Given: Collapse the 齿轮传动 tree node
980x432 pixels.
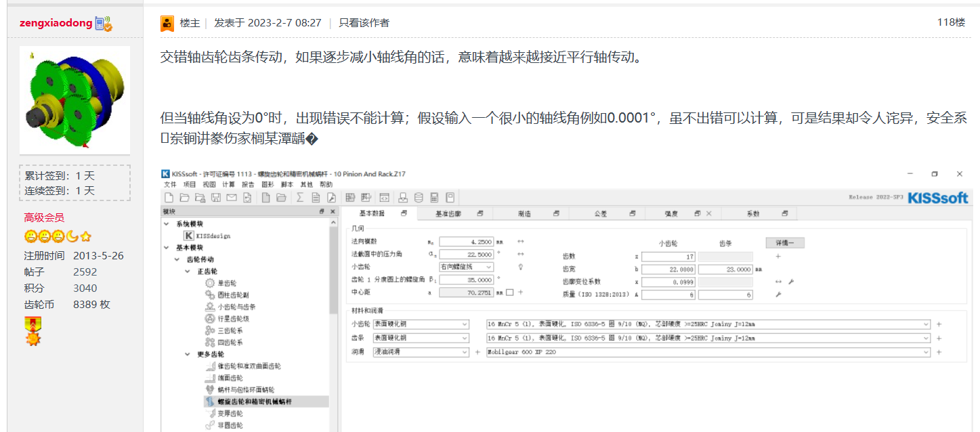Looking at the screenshot, I should tap(177, 259).
